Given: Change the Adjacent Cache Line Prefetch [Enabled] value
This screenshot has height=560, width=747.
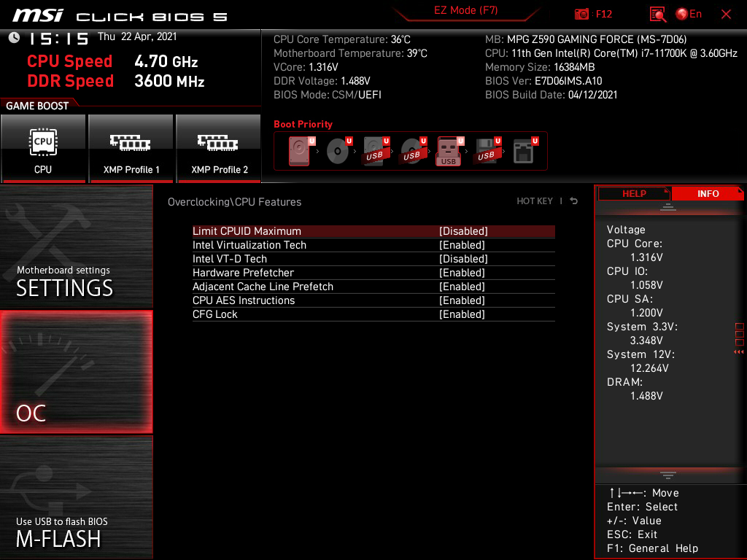Looking at the screenshot, I should [x=462, y=286].
